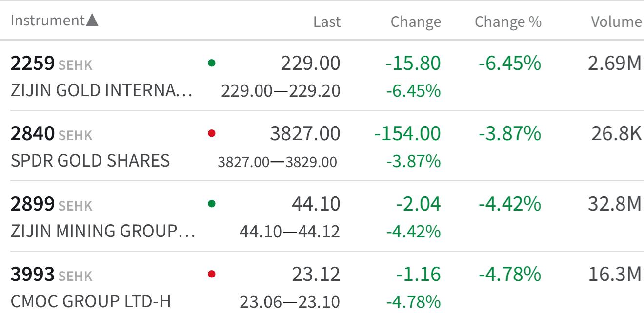This screenshot has width=644, height=320.
Task: Open SPDR GOLD SHARES instrument
Action: pos(90,161)
